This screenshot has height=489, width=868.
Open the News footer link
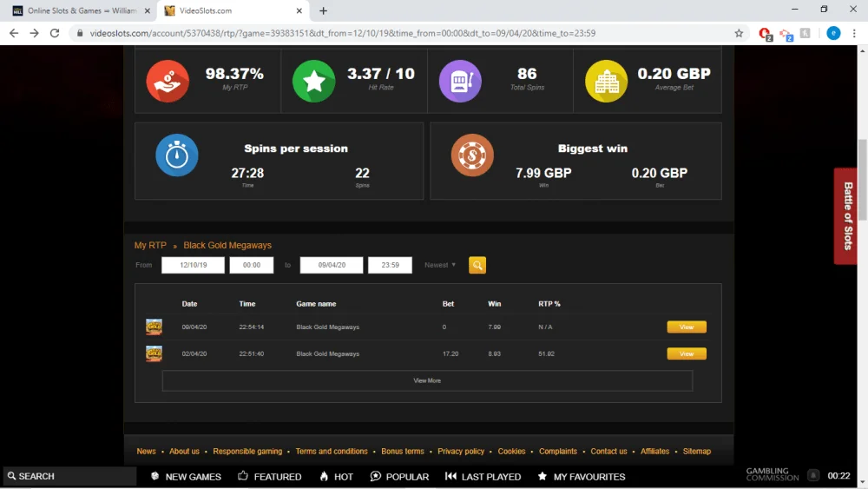coord(146,452)
